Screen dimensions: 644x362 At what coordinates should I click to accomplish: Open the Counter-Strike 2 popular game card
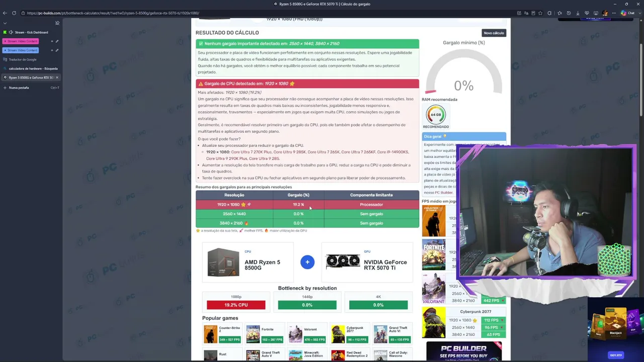click(222, 334)
